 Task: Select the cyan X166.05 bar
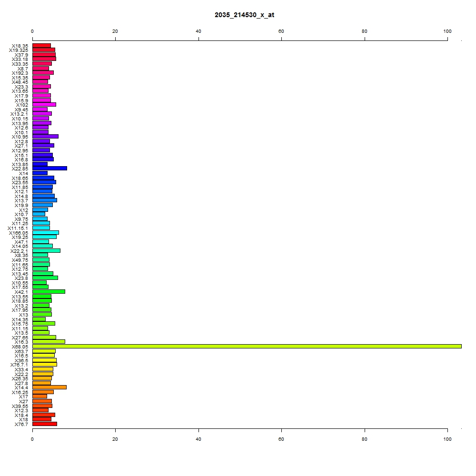coord(46,233)
